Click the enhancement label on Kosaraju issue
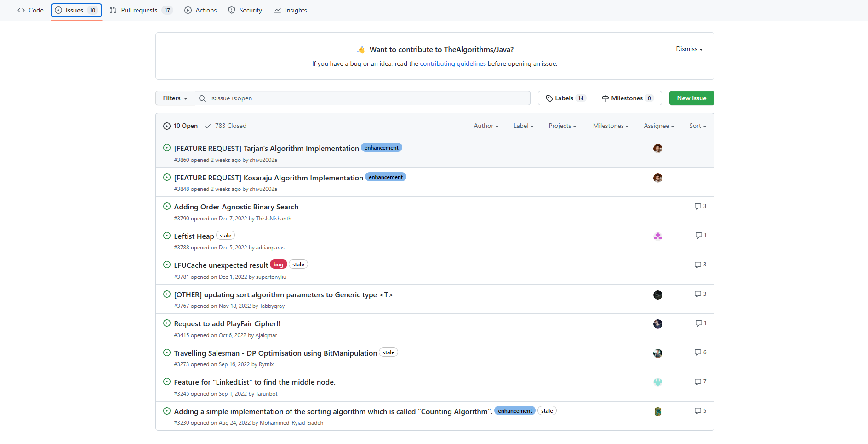The height and width of the screenshot is (444, 868). [x=386, y=177]
